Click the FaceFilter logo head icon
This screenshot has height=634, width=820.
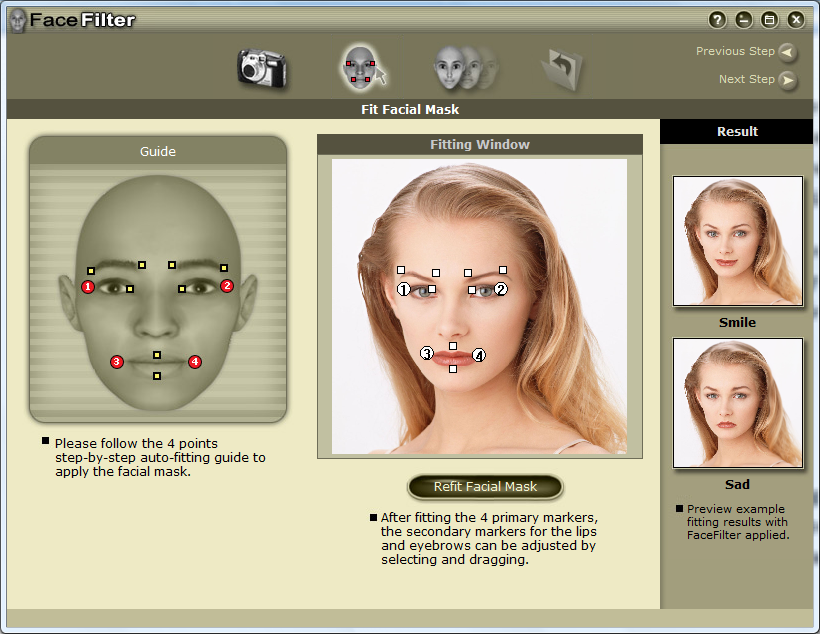click(x=17, y=20)
